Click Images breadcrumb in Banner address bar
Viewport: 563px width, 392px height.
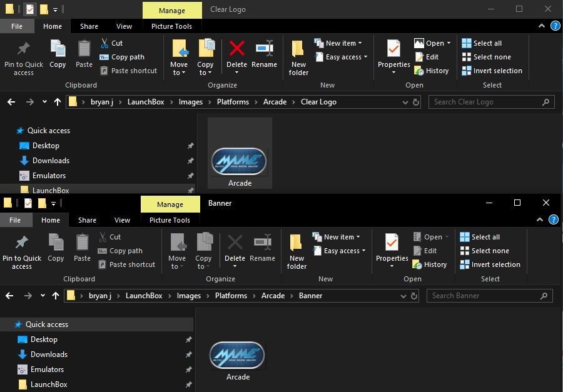pos(189,296)
